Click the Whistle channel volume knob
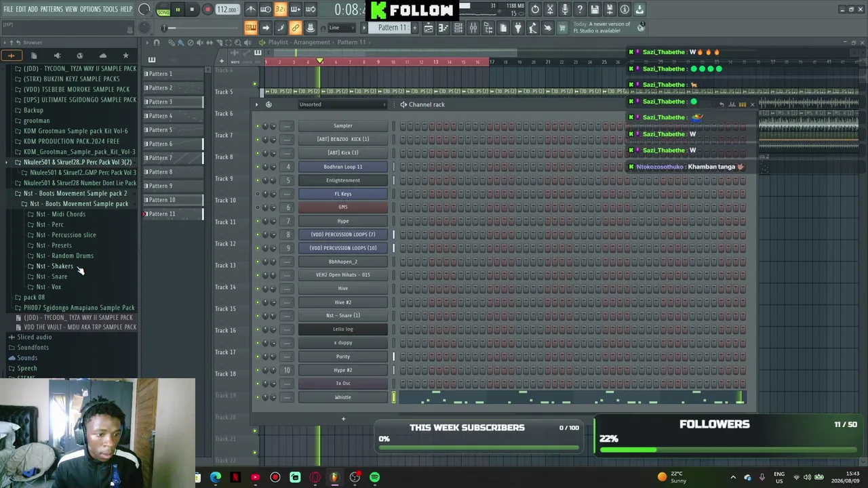This screenshot has height=488, width=868. (x=273, y=397)
